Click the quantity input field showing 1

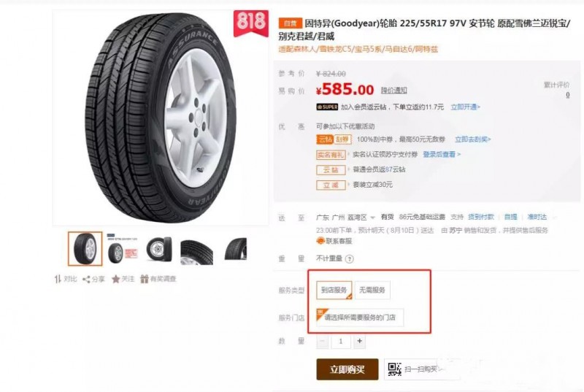coord(341,341)
